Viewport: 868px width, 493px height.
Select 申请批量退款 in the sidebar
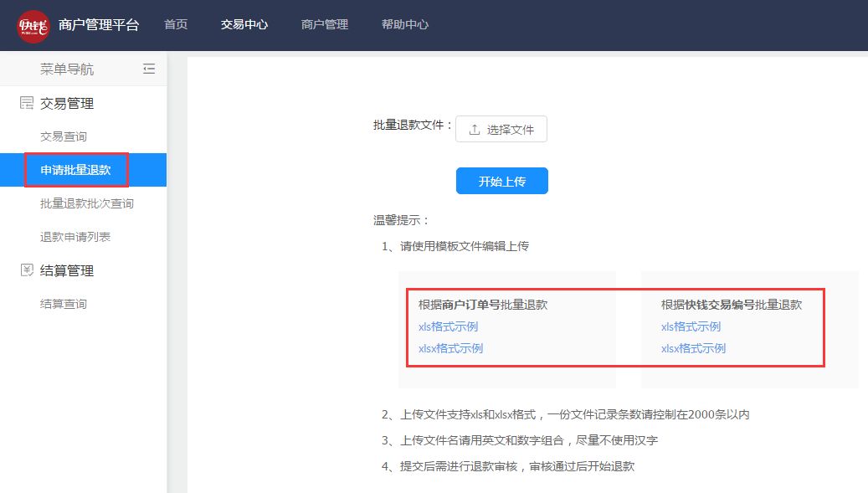tap(77, 169)
